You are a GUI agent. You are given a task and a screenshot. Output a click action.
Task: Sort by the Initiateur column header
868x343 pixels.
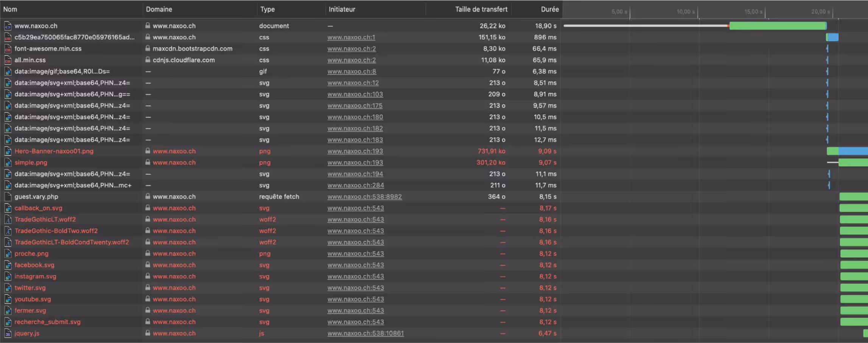pyautogui.click(x=342, y=9)
